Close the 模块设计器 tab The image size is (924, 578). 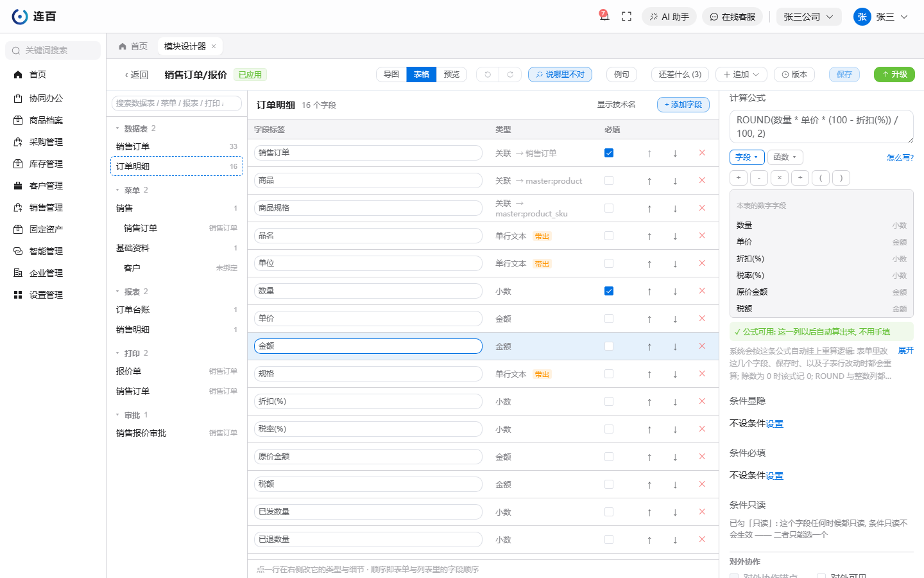click(214, 46)
